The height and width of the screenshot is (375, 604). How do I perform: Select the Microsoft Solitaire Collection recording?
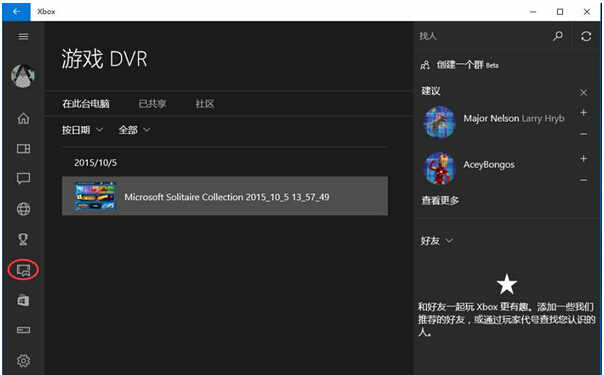click(x=225, y=196)
